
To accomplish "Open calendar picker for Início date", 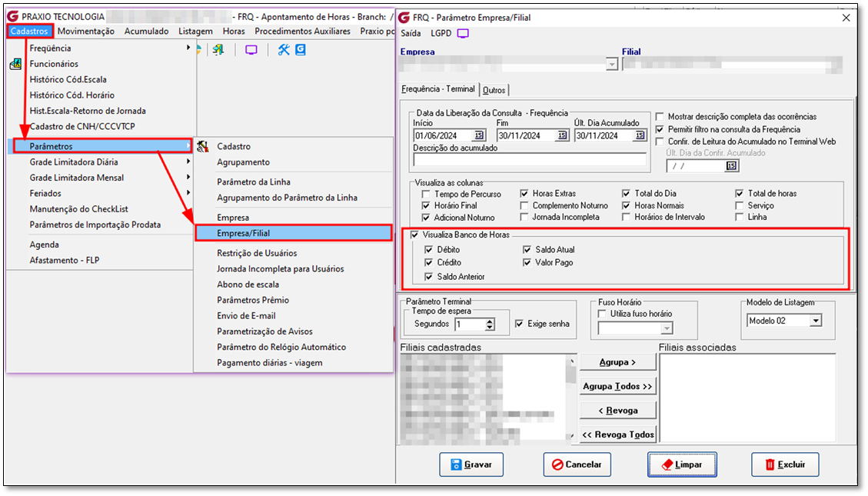I will [x=479, y=135].
